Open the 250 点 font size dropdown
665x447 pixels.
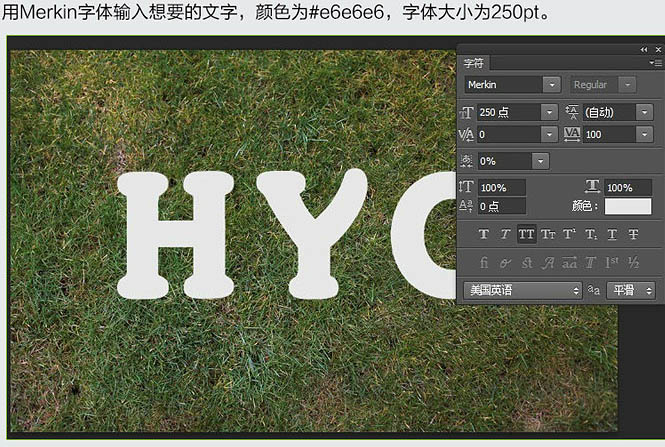pyautogui.click(x=549, y=112)
